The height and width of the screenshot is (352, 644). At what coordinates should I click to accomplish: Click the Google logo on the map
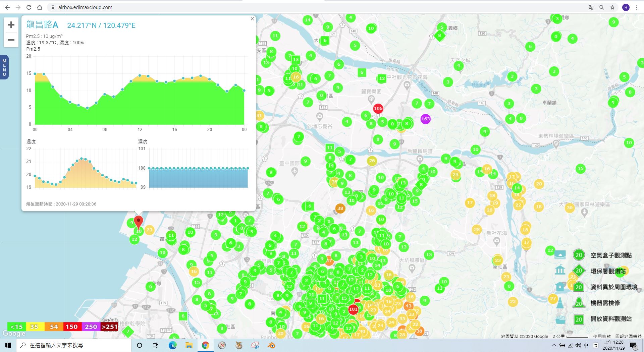click(x=14, y=333)
